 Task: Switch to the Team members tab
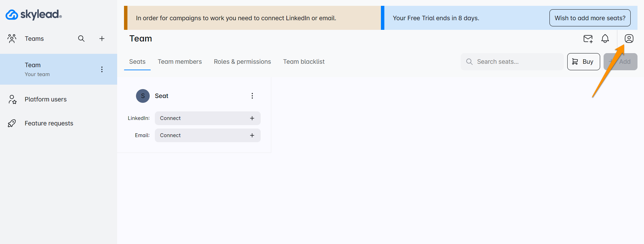coord(179,62)
